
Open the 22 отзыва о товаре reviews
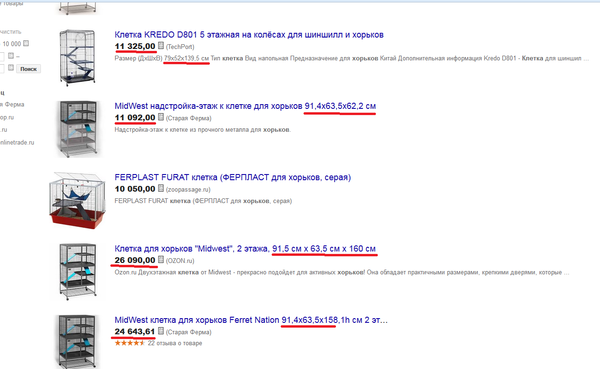tap(175, 343)
